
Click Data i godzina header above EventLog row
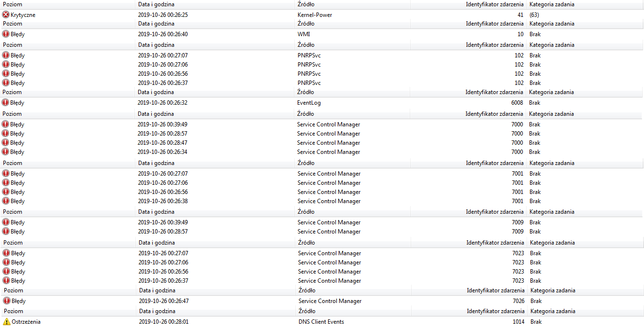(156, 92)
